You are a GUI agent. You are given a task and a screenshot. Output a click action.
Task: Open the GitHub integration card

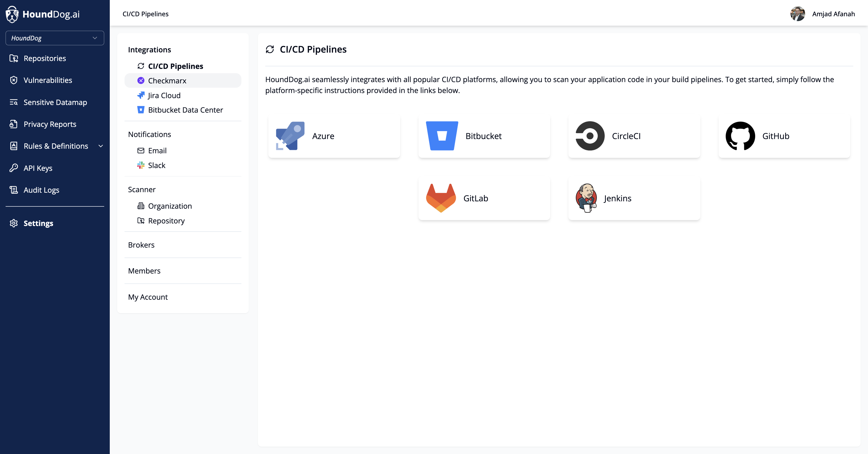784,136
